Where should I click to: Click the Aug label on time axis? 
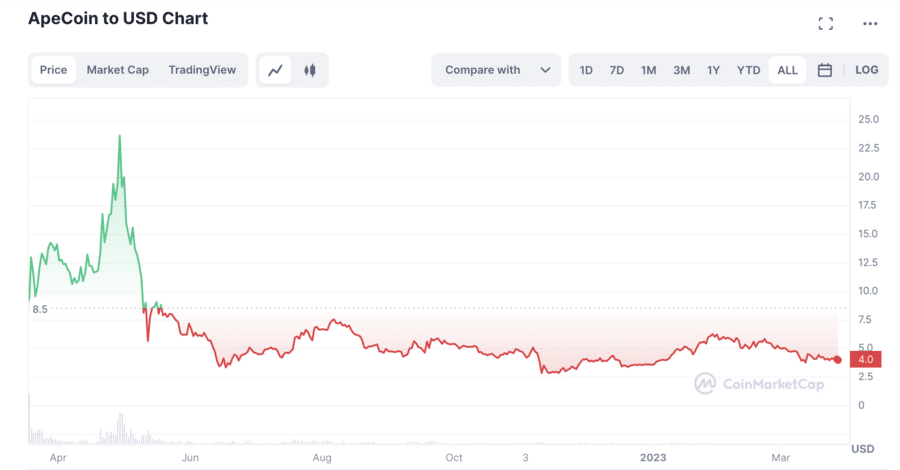[322, 457]
